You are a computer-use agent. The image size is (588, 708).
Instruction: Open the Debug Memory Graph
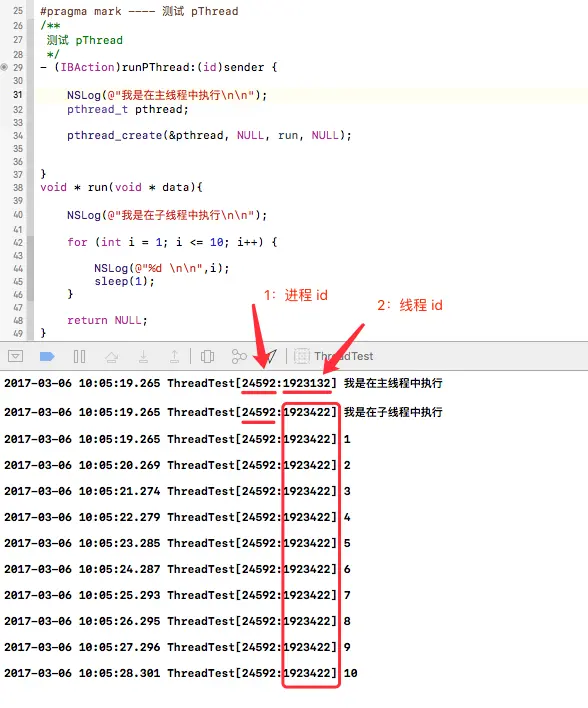pos(239,357)
